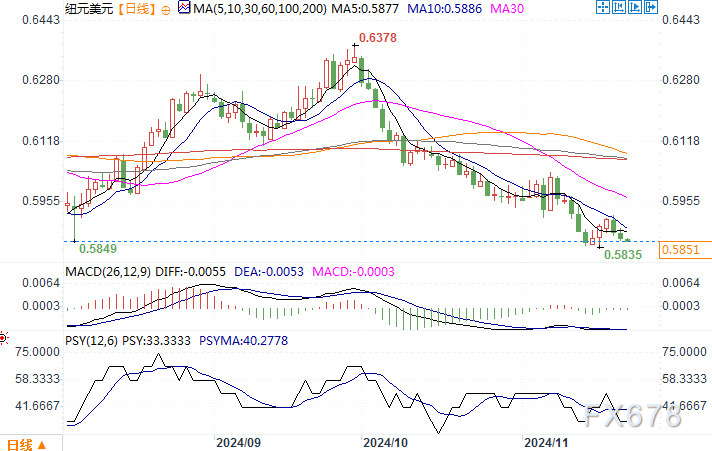
Task: Click the 0.5849 low price marker
Action: pyautogui.click(x=95, y=247)
